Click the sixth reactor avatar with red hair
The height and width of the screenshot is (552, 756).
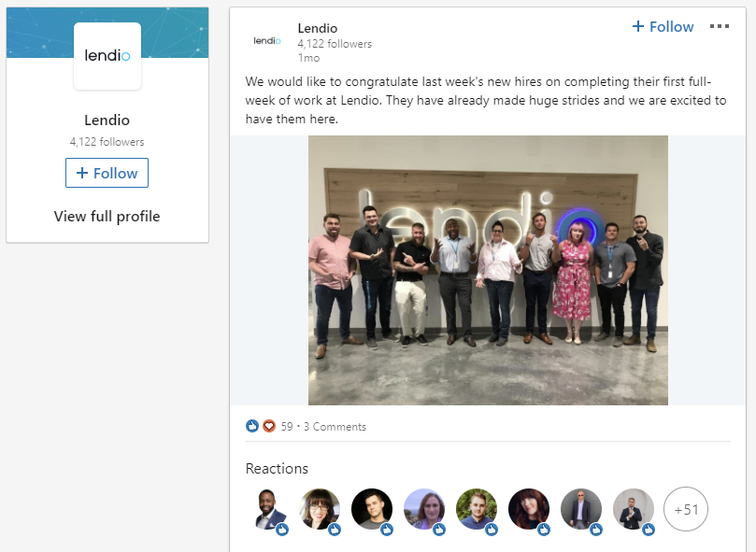[528, 509]
